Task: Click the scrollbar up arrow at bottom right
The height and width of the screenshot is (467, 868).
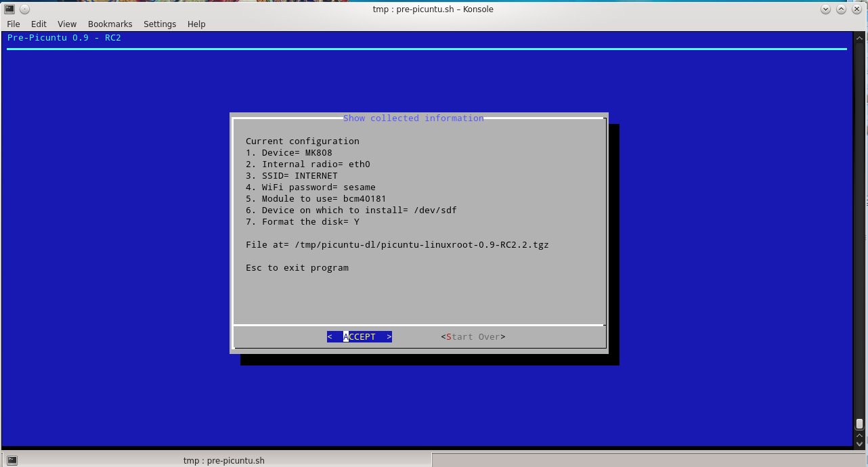Action: 859,436
